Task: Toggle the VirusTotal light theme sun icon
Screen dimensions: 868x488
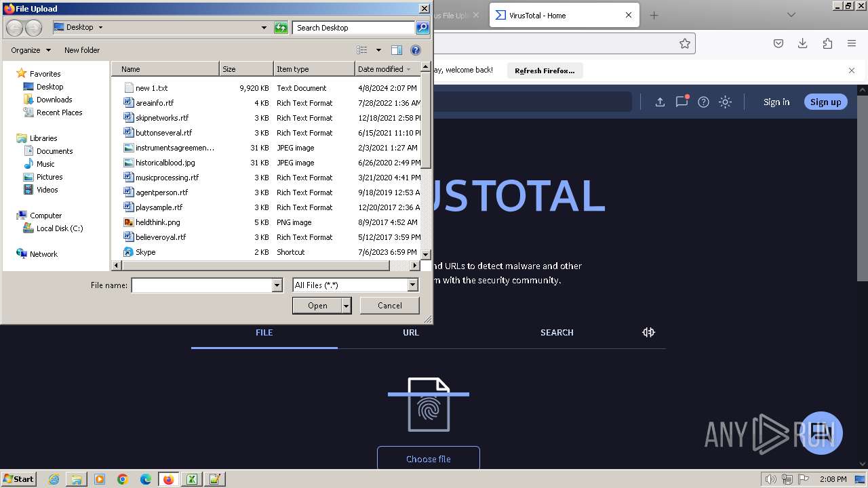Action: [x=725, y=102]
